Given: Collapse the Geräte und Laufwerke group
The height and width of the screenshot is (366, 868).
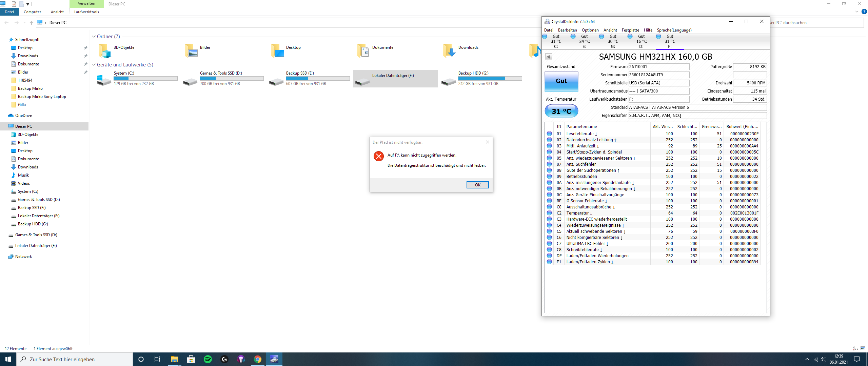Looking at the screenshot, I should [x=94, y=65].
